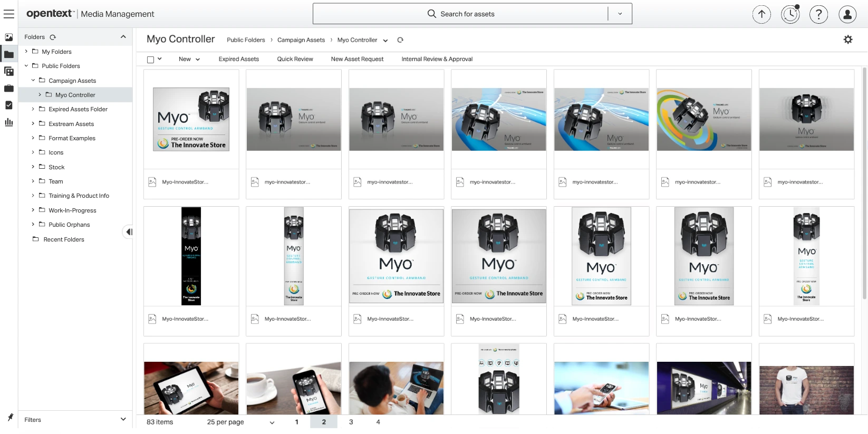868x434 pixels.
Task: Open the Myo Controller breadcrumb dropdown
Action: point(385,41)
